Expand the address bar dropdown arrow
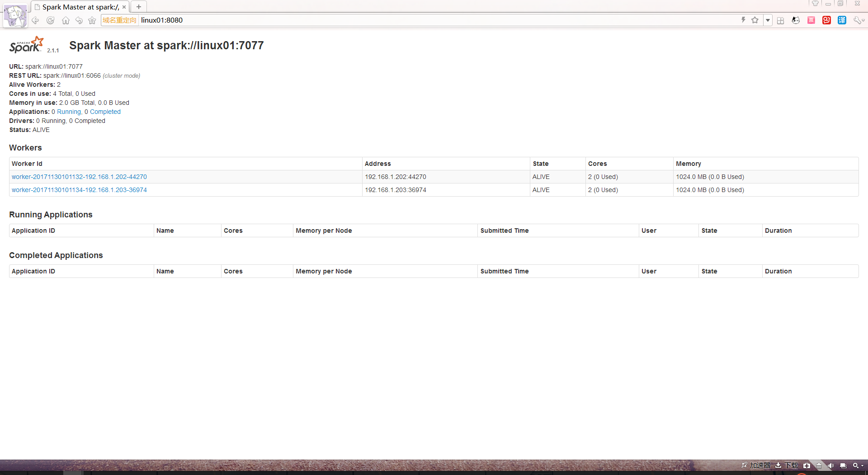868x475 pixels. 768,20
